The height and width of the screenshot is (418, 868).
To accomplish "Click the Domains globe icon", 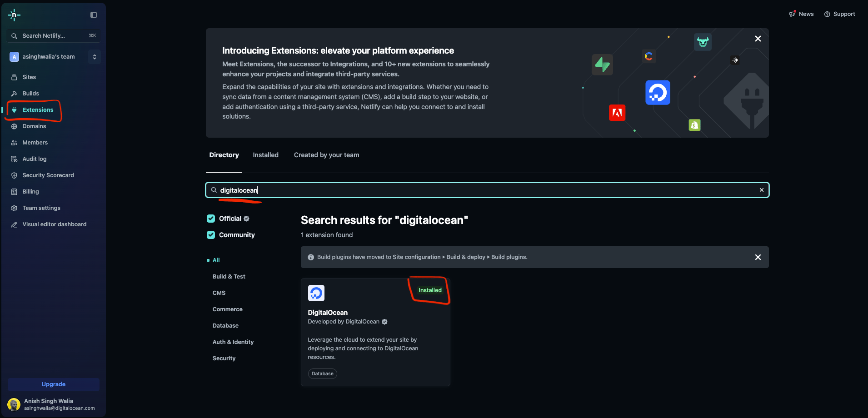I will (14, 126).
